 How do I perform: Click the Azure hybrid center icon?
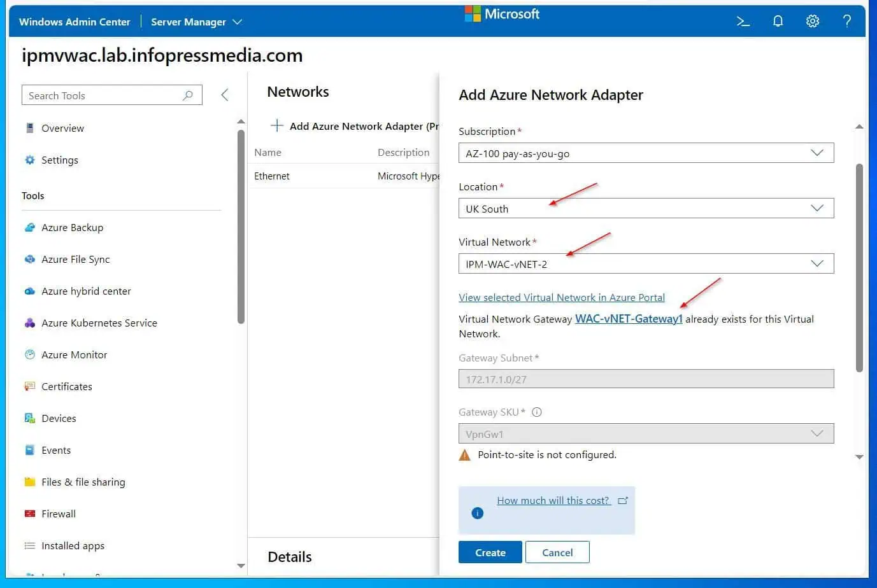tap(29, 291)
